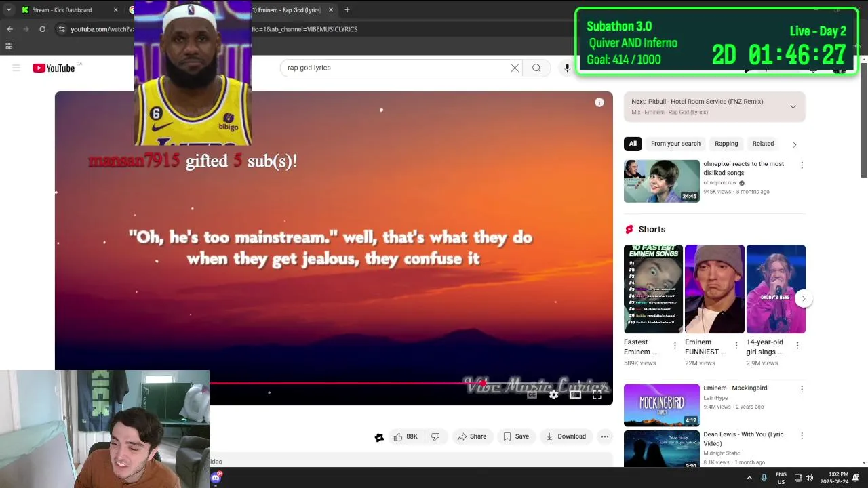The image size is (868, 488).
Task: Click the search magnifier button
Action: [536, 68]
